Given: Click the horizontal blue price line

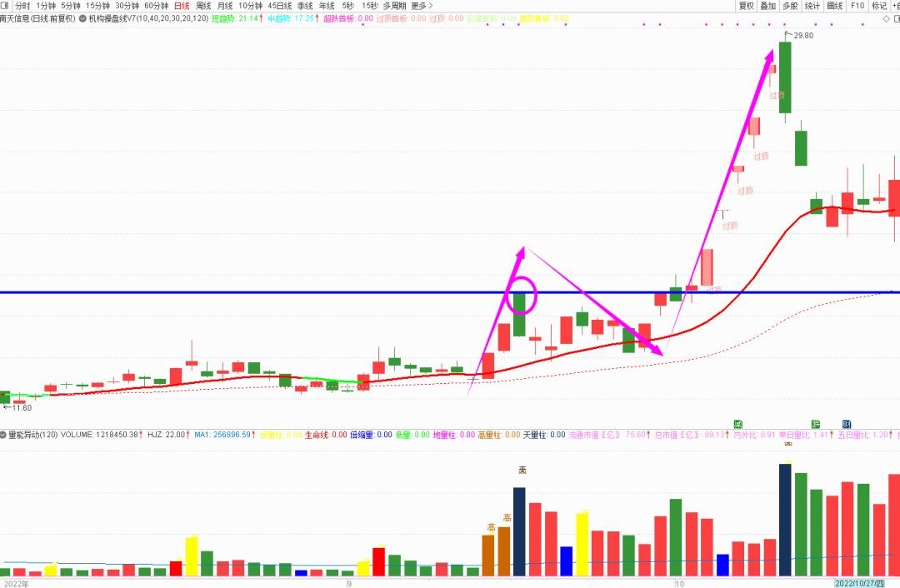Looking at the screenshot, I should (250, 292).
